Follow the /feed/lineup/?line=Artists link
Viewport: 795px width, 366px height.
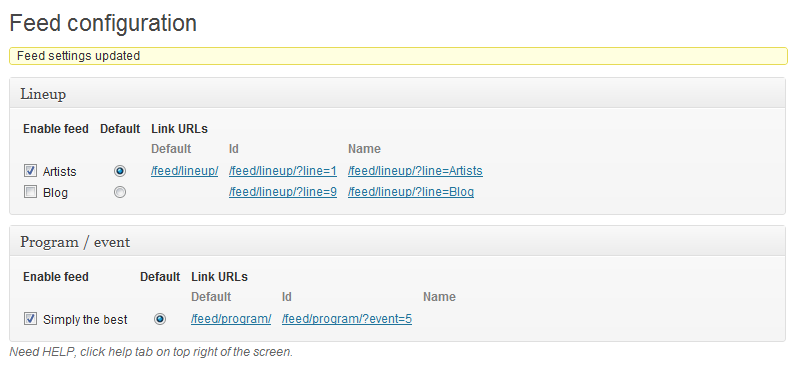[415, 171]
